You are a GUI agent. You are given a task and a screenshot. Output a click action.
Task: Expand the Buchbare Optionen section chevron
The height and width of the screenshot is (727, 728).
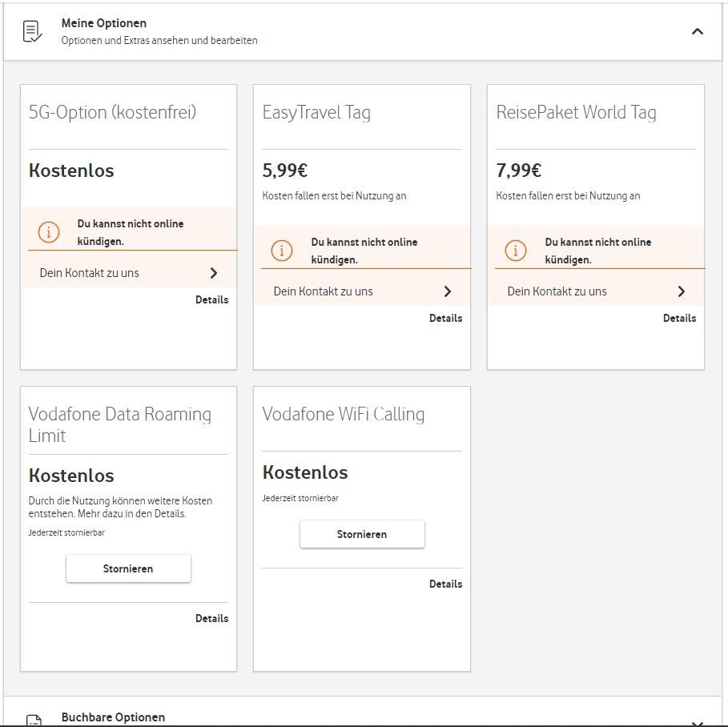(x=697, y=720)
